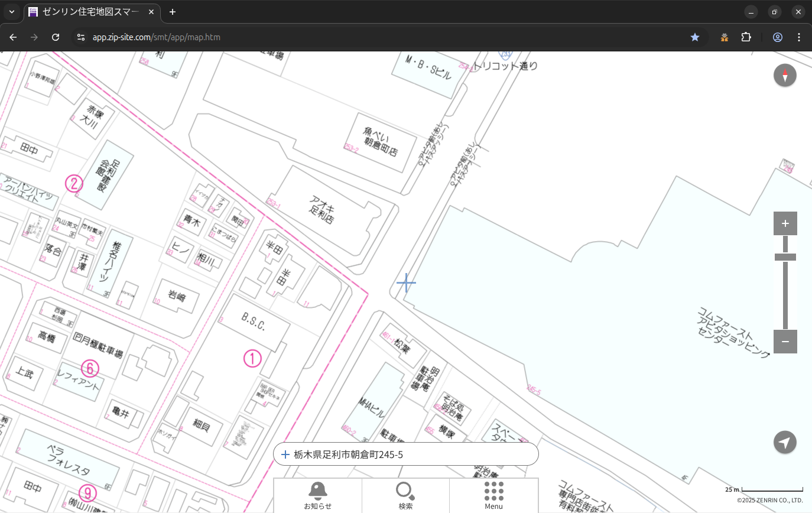This screenshot has height=513, width=812.
Task: Open notifications with the bell icon
Action: click(317, 495)
